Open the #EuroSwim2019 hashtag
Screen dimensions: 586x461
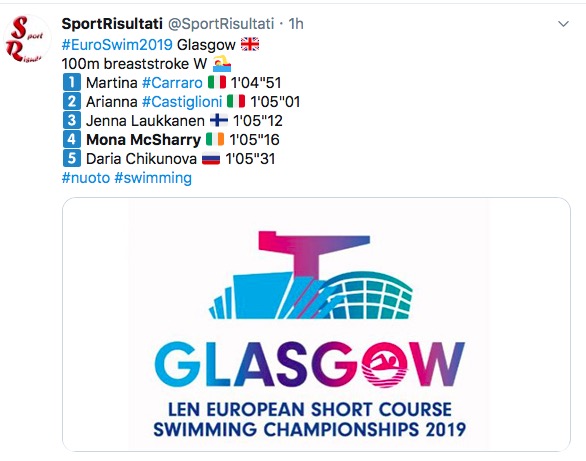117,44
